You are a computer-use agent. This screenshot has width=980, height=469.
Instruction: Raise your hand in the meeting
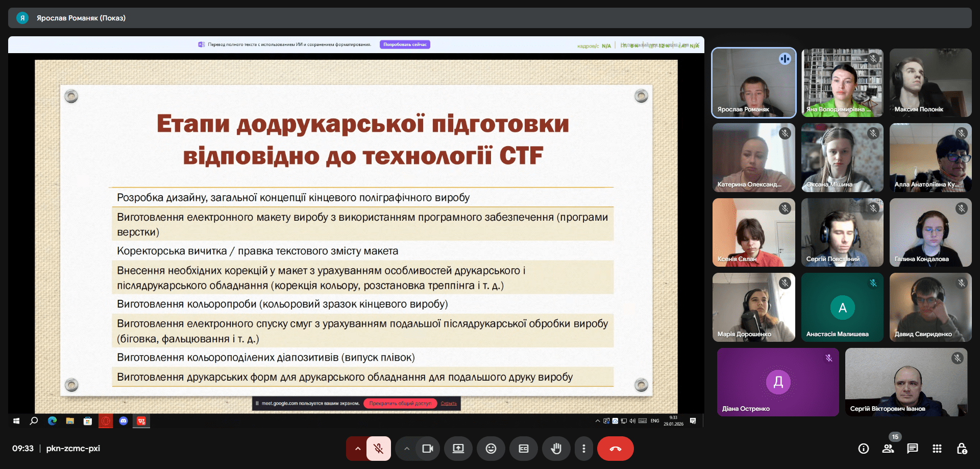pyautogui.click(x=556, y=449)
